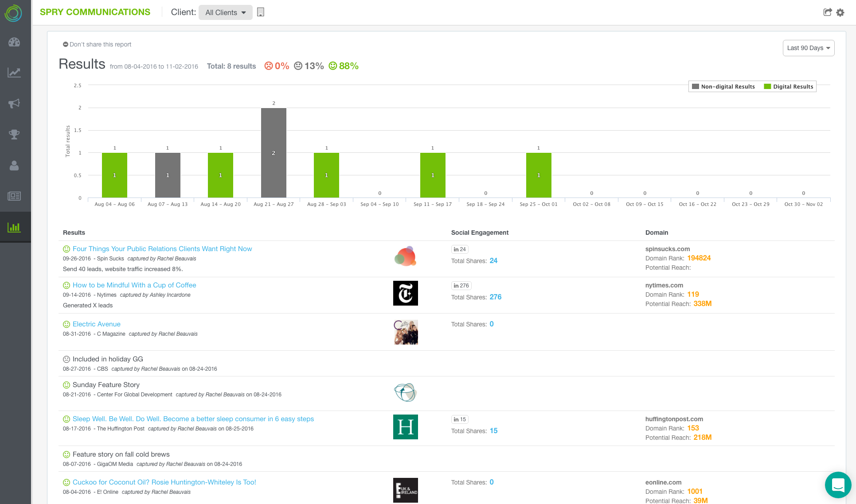Open settings gear icon in header

click(x=840, y=12)
